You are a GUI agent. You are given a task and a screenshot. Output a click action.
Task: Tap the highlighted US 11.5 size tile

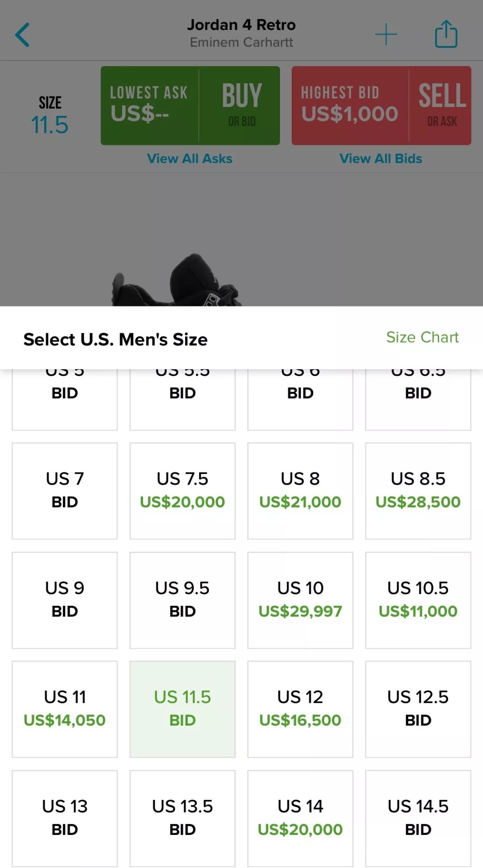(x=182, y=709)
